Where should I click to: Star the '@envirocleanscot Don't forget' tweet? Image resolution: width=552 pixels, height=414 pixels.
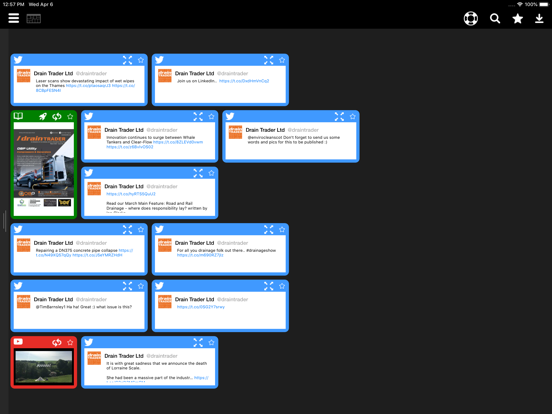pyautogui.click(x=352, y=117)
